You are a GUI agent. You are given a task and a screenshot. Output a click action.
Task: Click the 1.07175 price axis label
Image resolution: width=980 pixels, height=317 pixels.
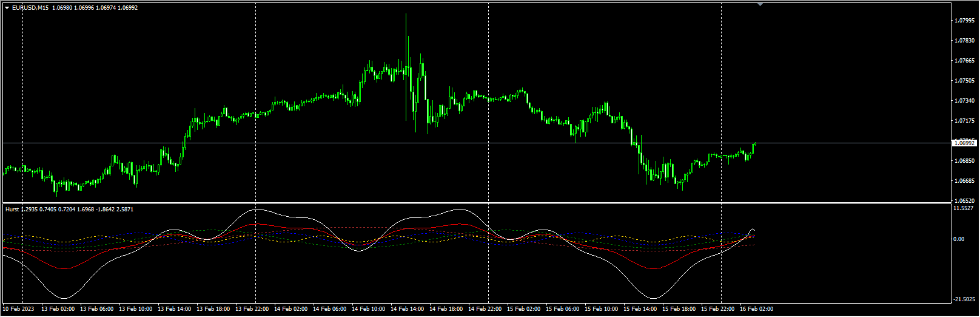[964, 120]
